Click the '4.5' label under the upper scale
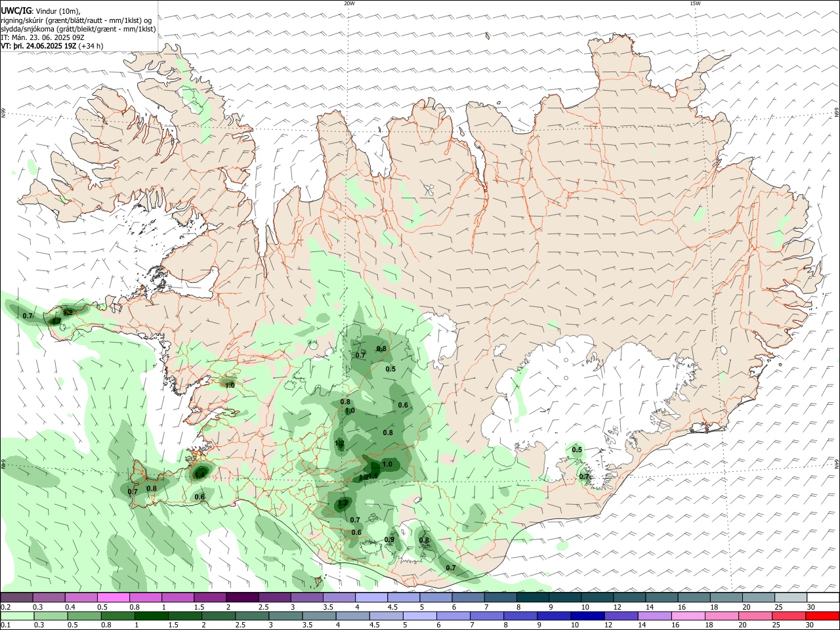This screenshot has width=840, height=630. 392,607
